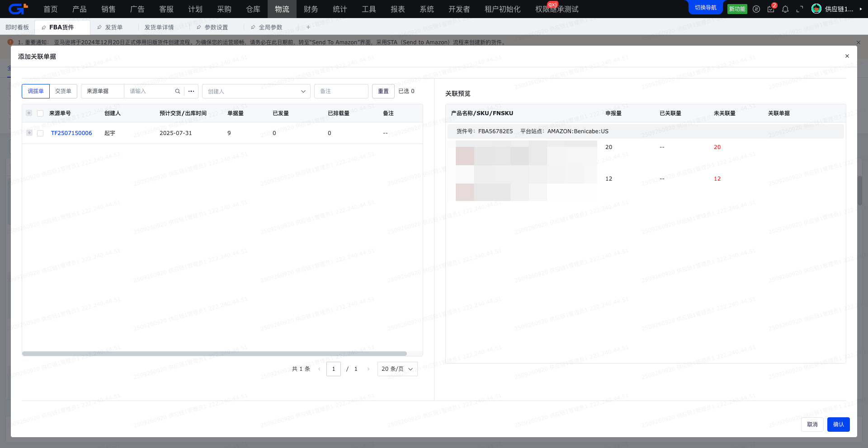This screenshot has height=448, width=868.
Task: Dismiss the notice bar with its close icon
Action: coord(859,42)
